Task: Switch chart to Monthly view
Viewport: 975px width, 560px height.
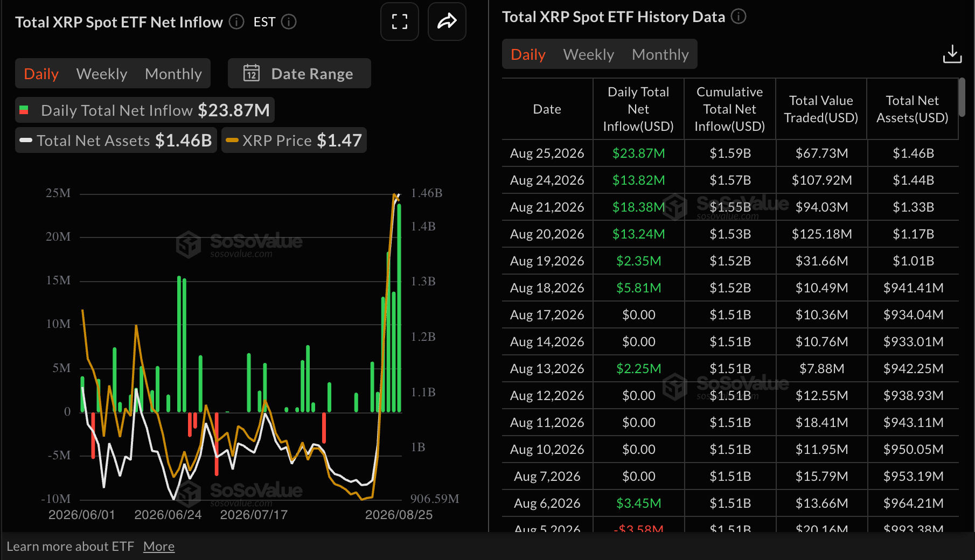Action: click(x=173, y=74)
